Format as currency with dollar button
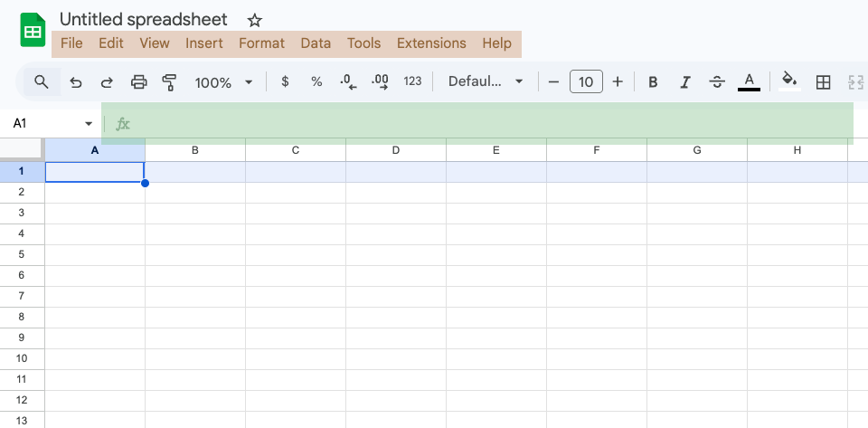 [286, 82]
